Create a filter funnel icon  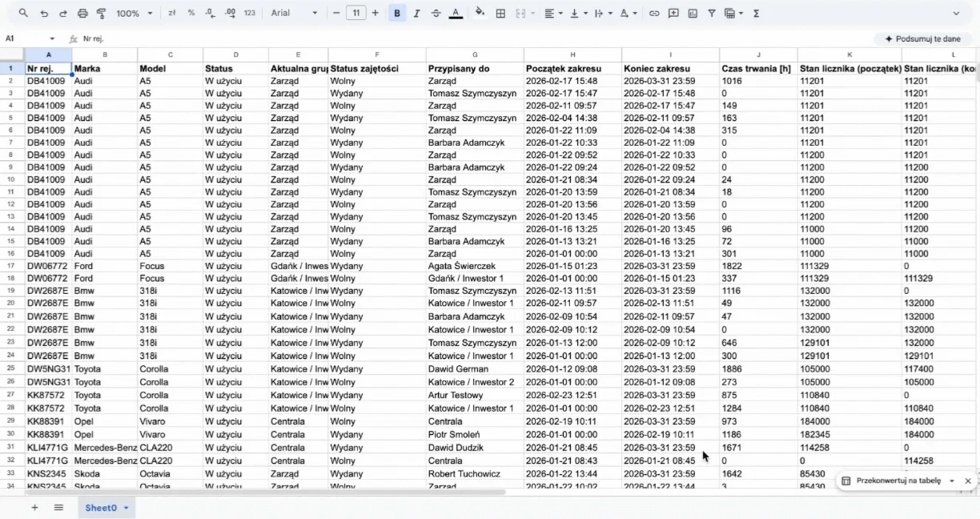(711, 13)
